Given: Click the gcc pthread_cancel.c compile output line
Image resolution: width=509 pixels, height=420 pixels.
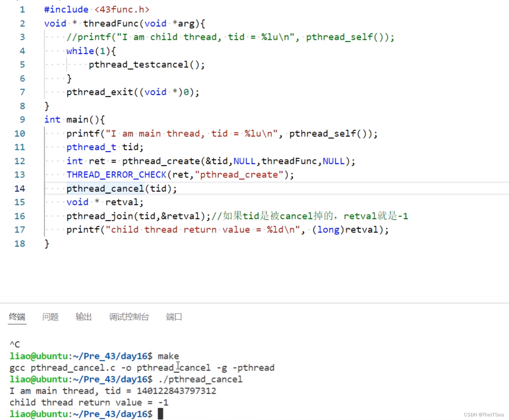Looking at the screenshot, I should click(x=142, y=368).
